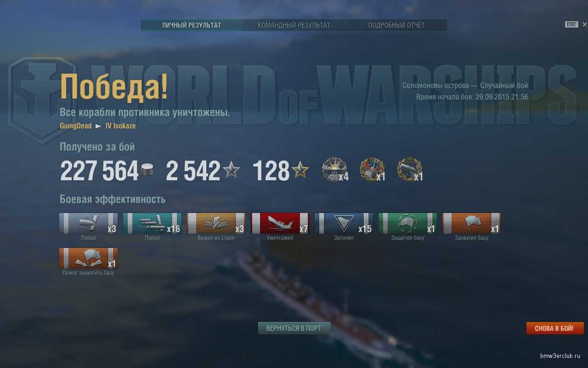Click the "Затопил" flooding ribbon x15
Image resolution: width=588 pixels, height=368 pixels.
344,223
